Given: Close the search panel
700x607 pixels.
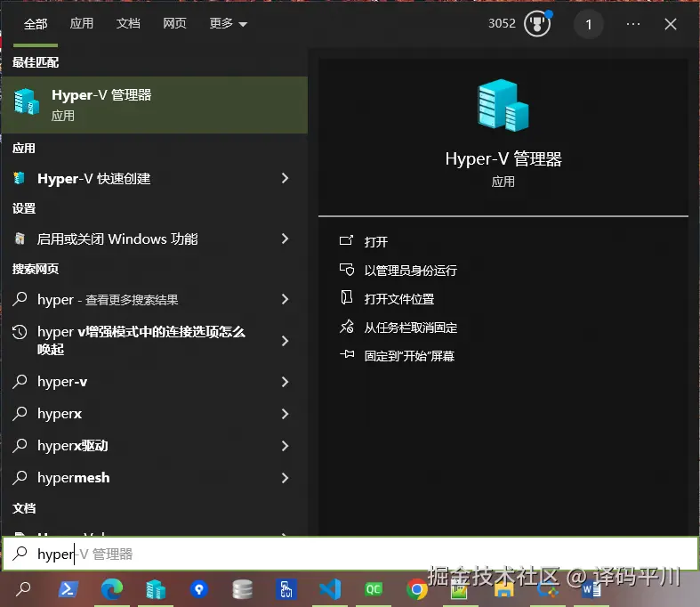Looking at the screenshot, I should coord(671,24).
